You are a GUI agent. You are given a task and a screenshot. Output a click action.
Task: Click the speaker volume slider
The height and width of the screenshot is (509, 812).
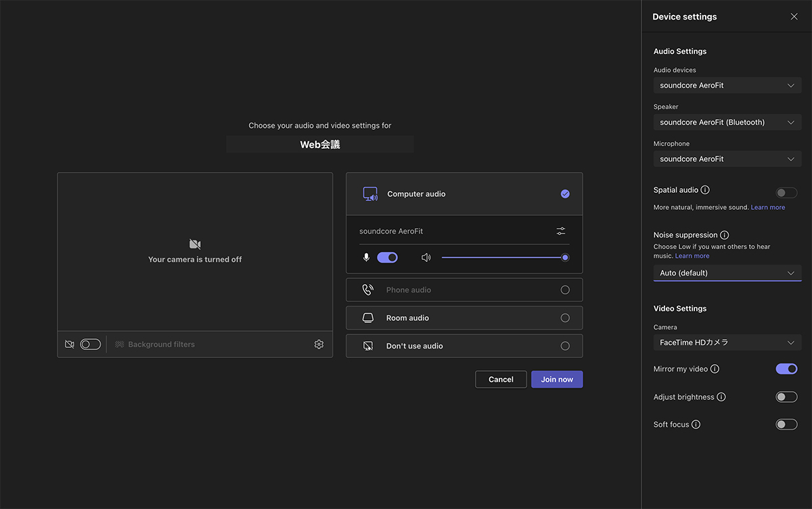pyautogui.click(x=503, y=257)
